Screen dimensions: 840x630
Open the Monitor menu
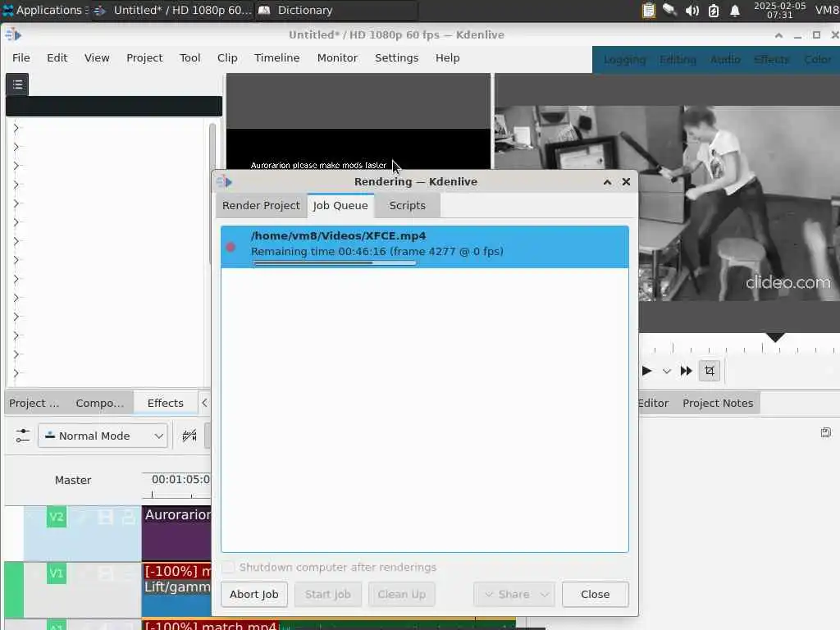point(337,58)
